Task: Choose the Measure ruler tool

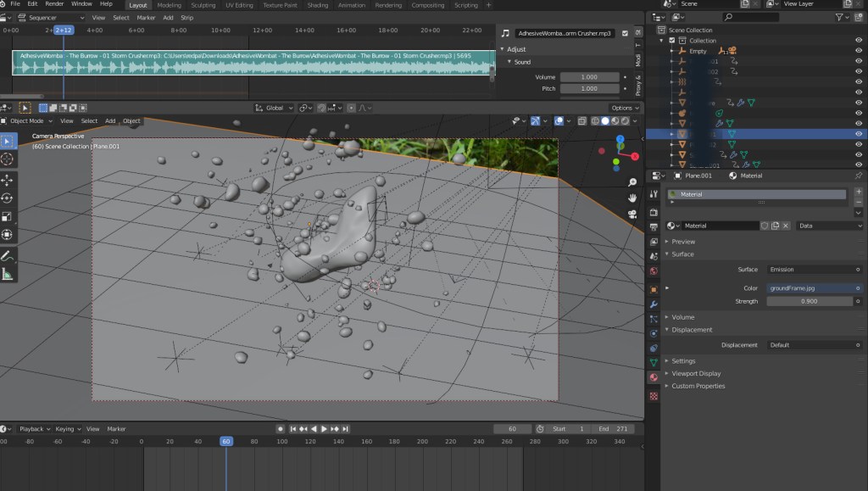Action: pyautogui.click(x=8, y=274)
